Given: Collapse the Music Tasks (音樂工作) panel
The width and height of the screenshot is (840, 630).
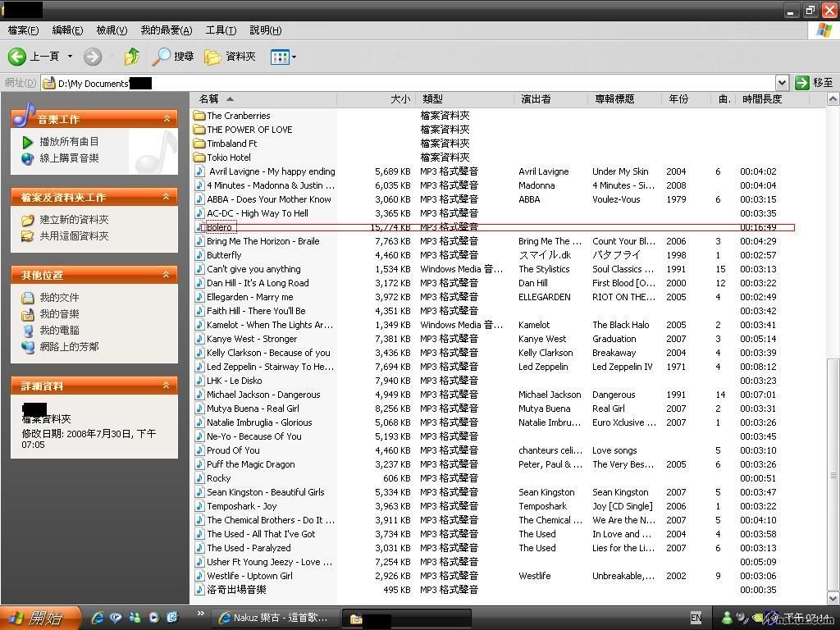Looking at the screenshot, I should [x=167, y=119].
